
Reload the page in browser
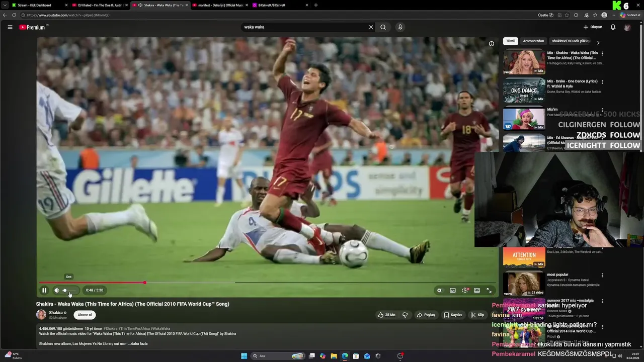(x=14, y=15)
